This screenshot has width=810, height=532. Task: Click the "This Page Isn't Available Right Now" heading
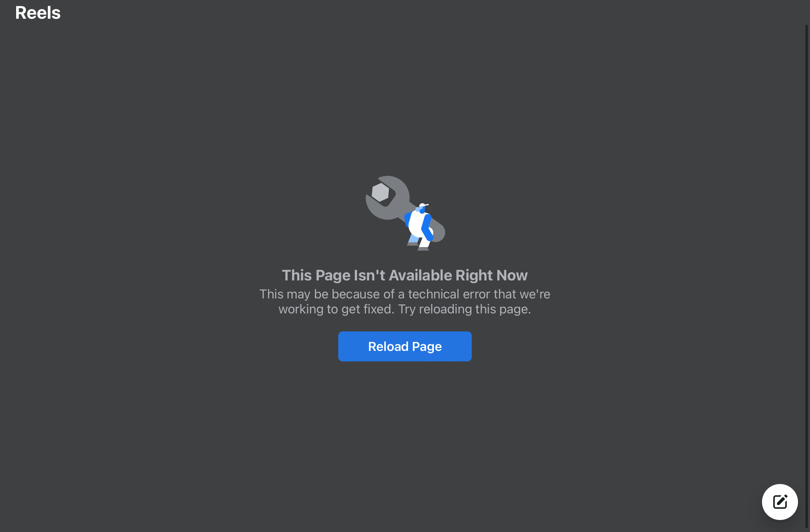(405, 275)
